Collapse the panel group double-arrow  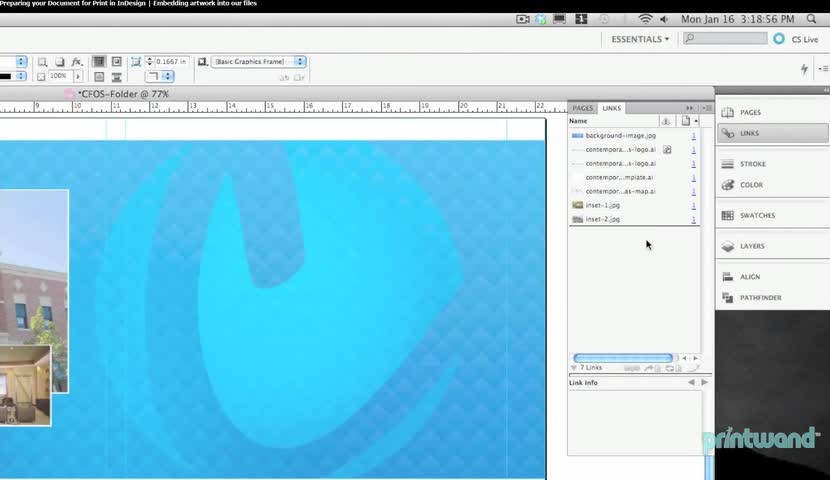point(689,108)
